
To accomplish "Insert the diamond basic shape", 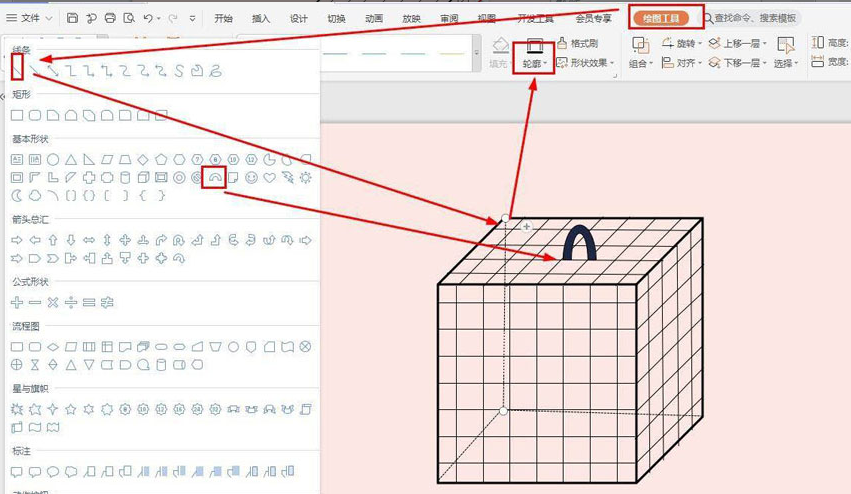I will (143, 160).
